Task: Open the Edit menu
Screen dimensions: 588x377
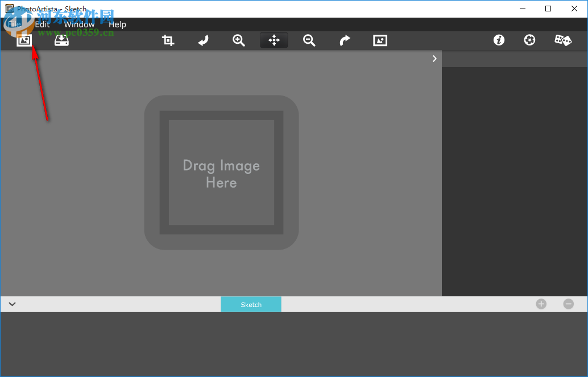Action: tap(43, 24)
